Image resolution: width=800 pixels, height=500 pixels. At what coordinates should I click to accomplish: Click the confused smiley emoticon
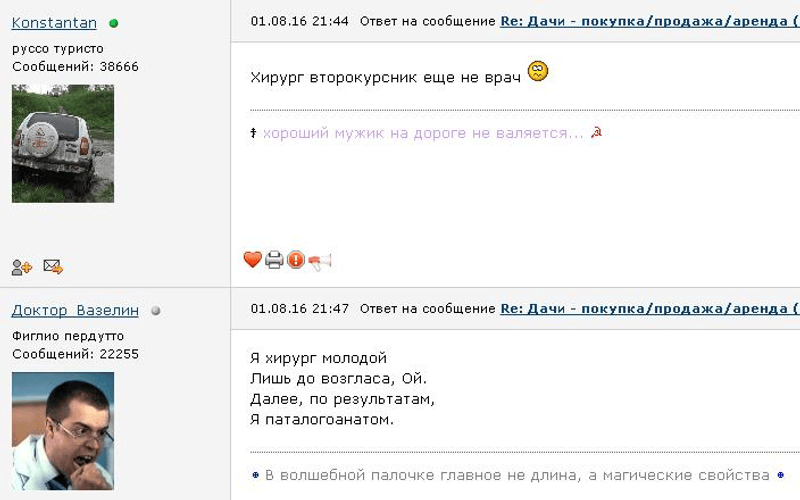point(538,72)
